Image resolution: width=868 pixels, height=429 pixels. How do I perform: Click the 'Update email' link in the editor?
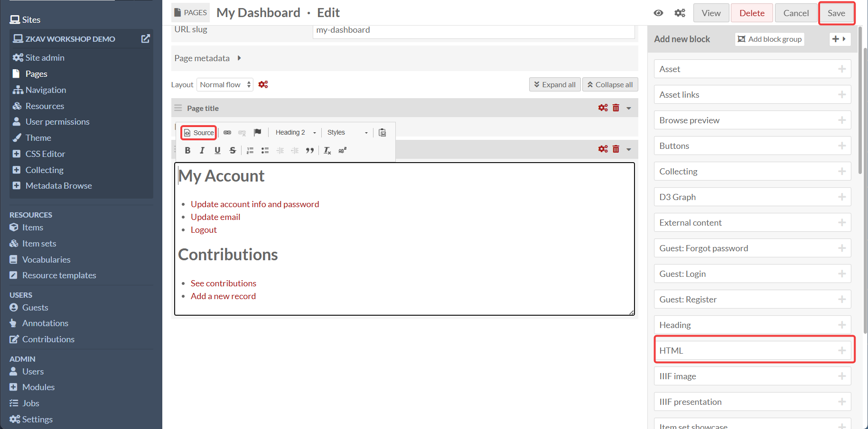pos(215,217)
